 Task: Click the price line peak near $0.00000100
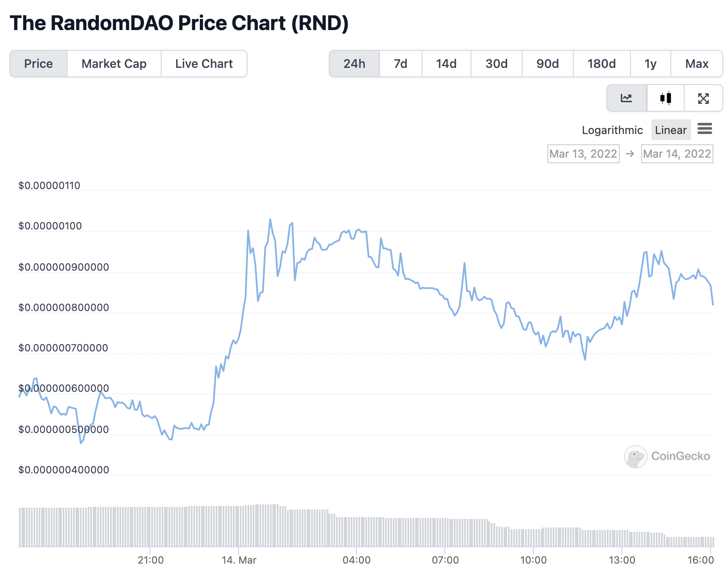[x=270, y=219]
